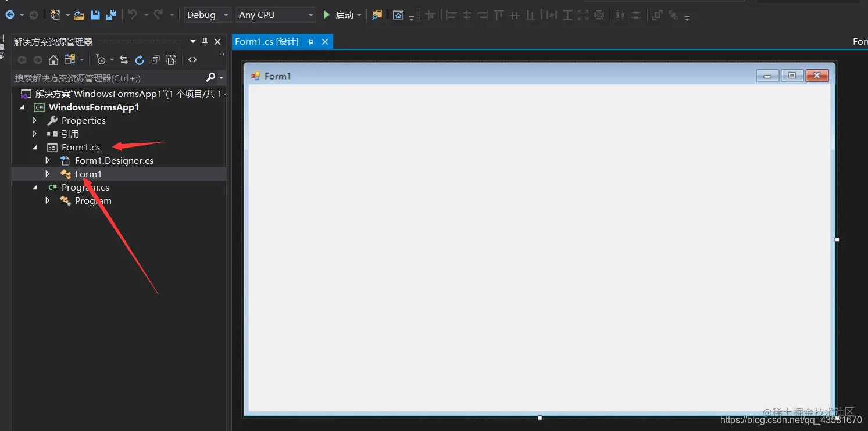
Task: Collapse the WindowsFormsApp1 project node
Action: [22, 107]
